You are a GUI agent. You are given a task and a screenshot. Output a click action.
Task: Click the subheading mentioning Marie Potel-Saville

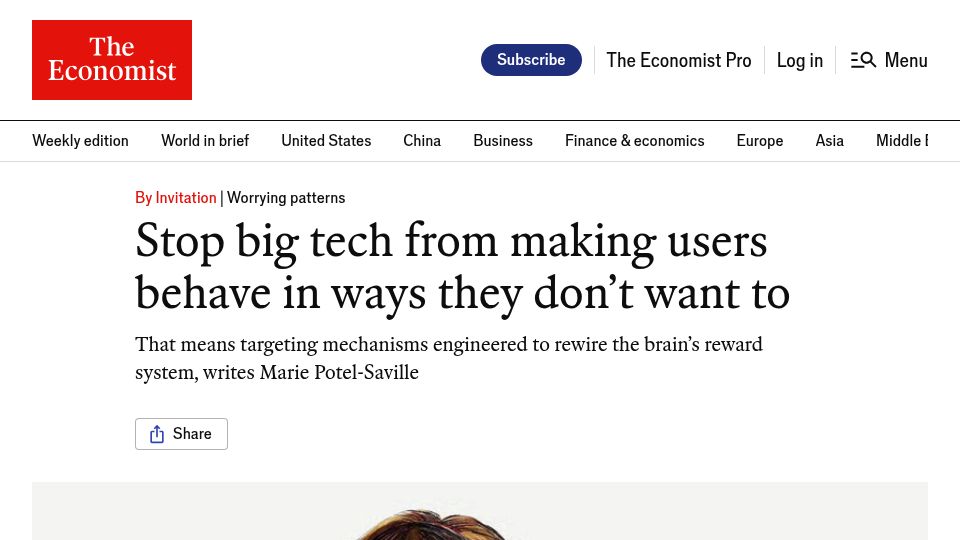(x=449, y=358)
